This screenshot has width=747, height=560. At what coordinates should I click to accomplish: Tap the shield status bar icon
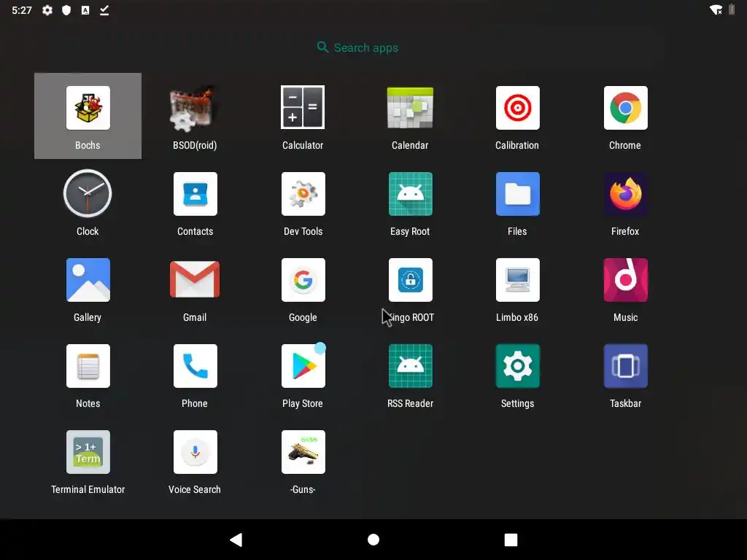coord(66,10)
